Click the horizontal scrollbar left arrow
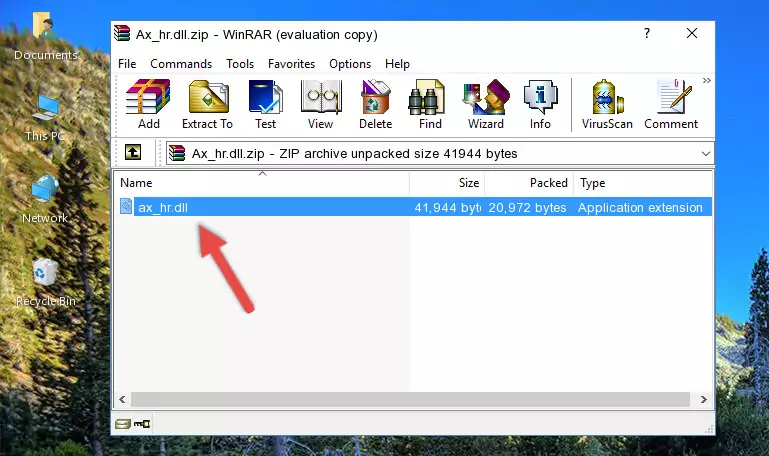The width and height of the screenshot is (769, 456). (123, 400)
